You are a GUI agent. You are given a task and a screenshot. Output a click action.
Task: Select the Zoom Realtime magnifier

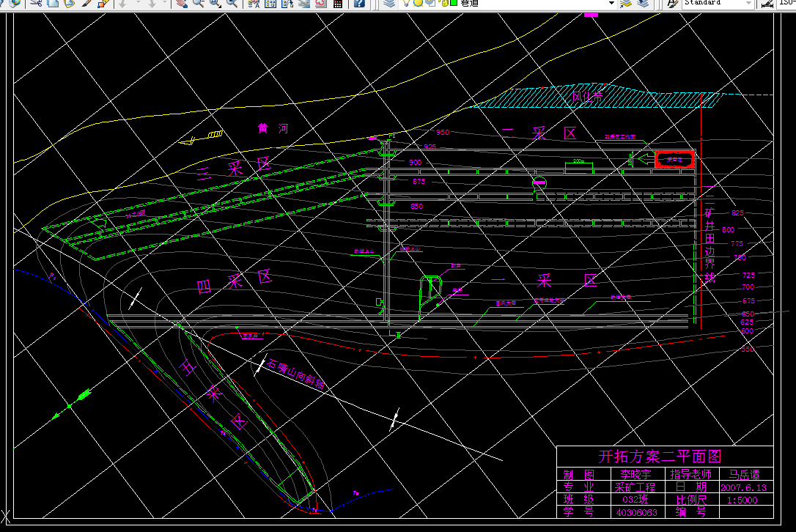tap(199, 3)
